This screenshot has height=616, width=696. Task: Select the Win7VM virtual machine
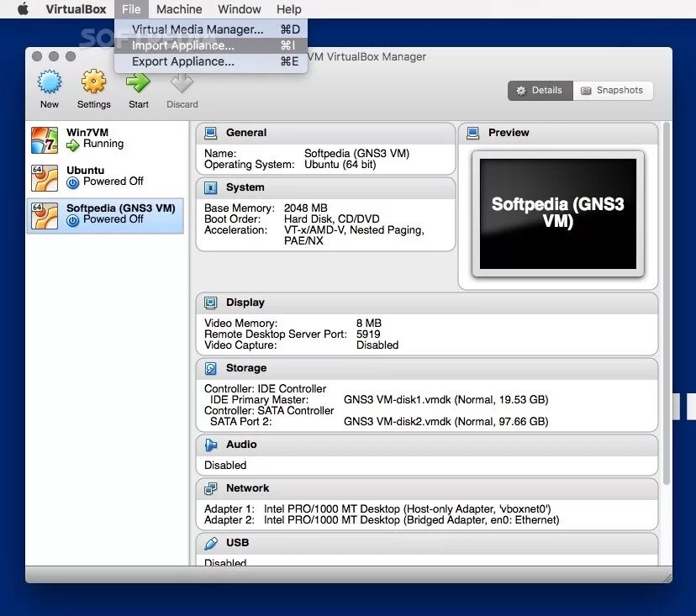tap(105, 140)
